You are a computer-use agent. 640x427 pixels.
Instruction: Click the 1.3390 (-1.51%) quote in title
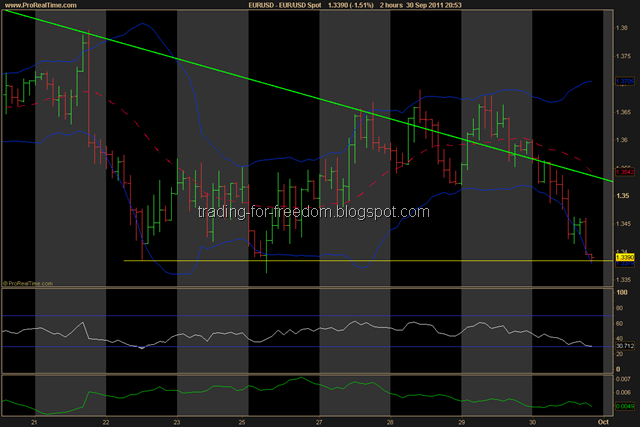(351, 5)
